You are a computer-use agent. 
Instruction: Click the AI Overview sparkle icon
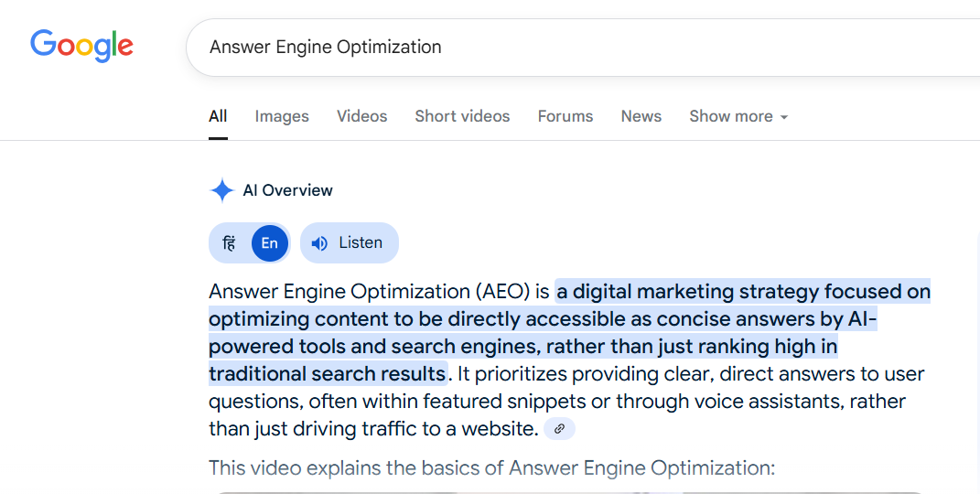point(221,190)
